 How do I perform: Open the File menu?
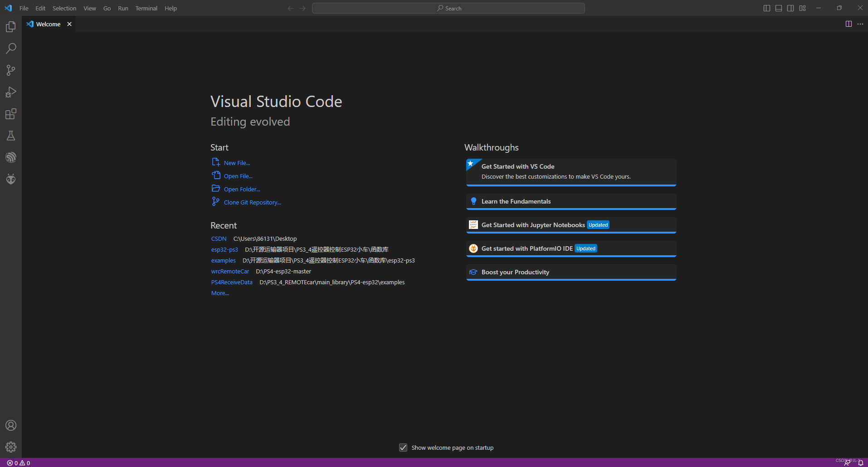coord(24,8)
